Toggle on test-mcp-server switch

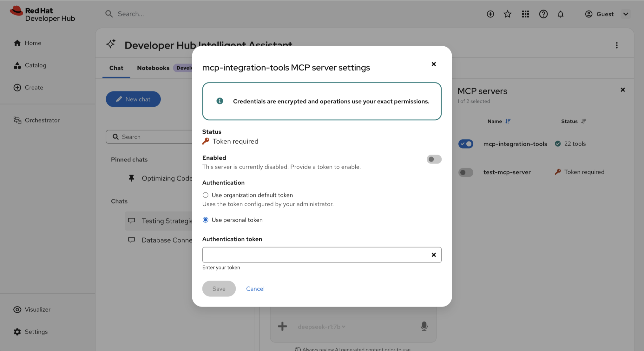pyautogui.click(x=466, y=172)
